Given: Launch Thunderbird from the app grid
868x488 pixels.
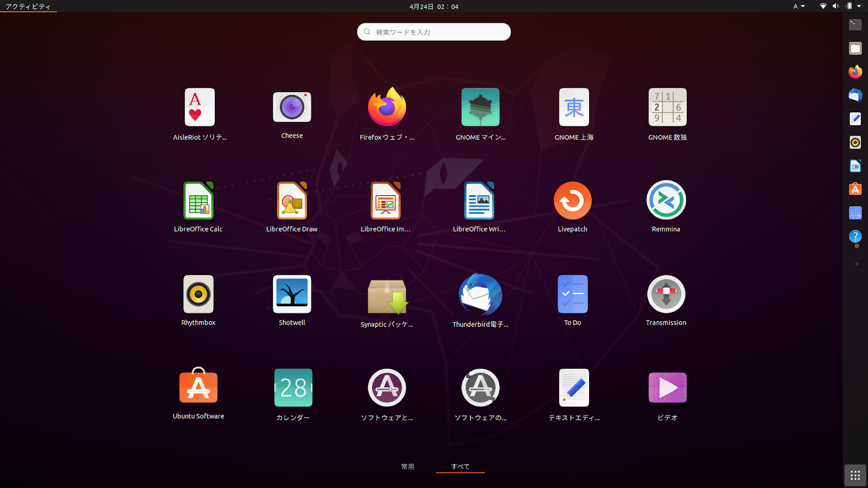Looking at the screenshot, I should click(480, 295).
